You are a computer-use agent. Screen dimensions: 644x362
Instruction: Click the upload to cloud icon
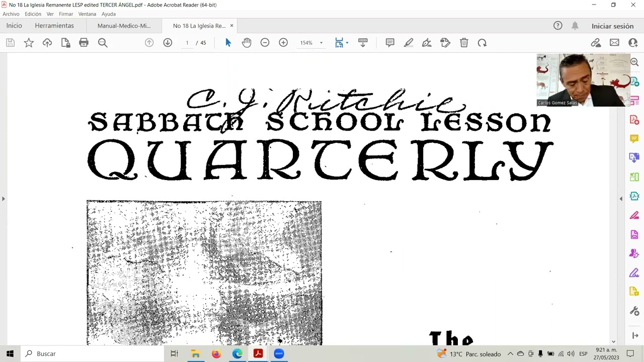click(47, 43)
